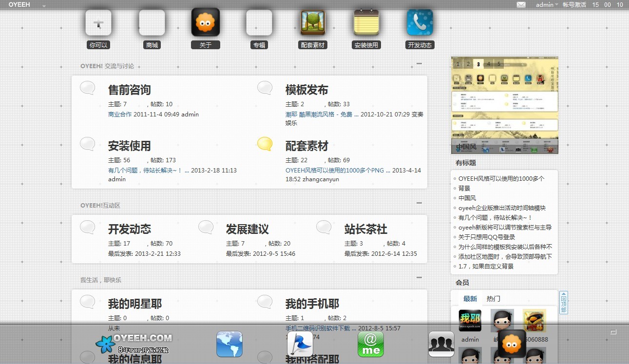The width and height of the screenshot is (629, 364).
Task: Switch slideshow to slide 1
Action: pyautogui.click(x=457, y=64)
